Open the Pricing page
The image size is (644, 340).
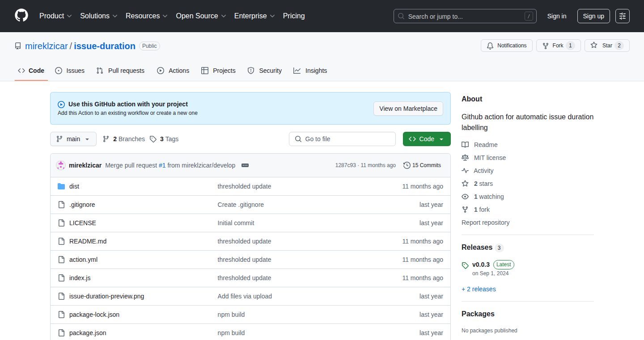294,16
